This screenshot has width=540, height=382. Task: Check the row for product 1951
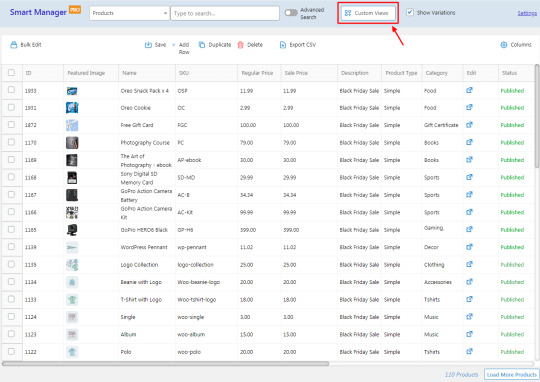coord(11,107)
